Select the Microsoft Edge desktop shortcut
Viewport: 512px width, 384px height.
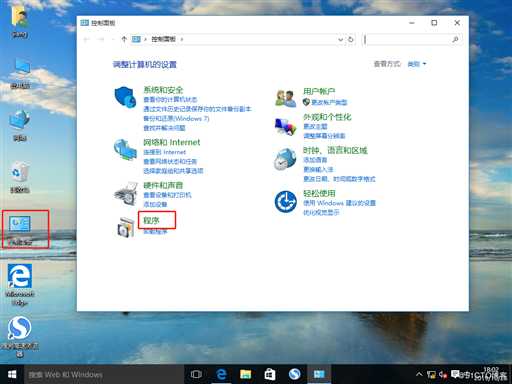[20, 284]
